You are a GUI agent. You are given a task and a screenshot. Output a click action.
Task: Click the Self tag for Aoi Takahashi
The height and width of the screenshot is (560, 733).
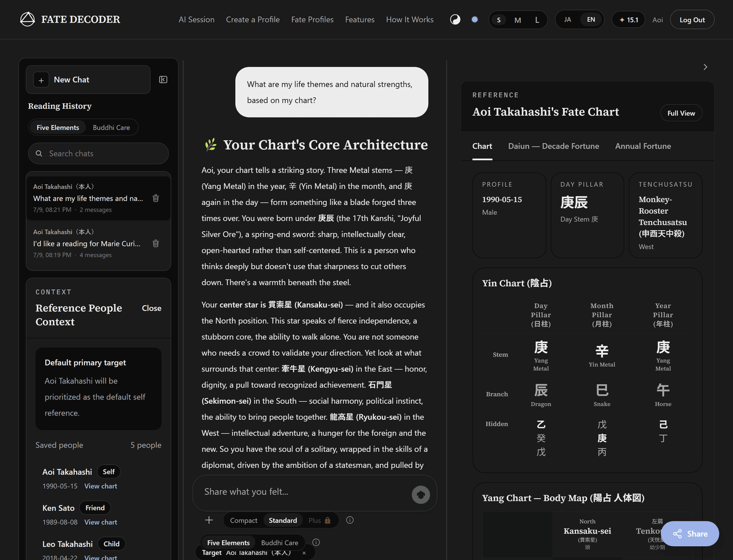(108, 472)
